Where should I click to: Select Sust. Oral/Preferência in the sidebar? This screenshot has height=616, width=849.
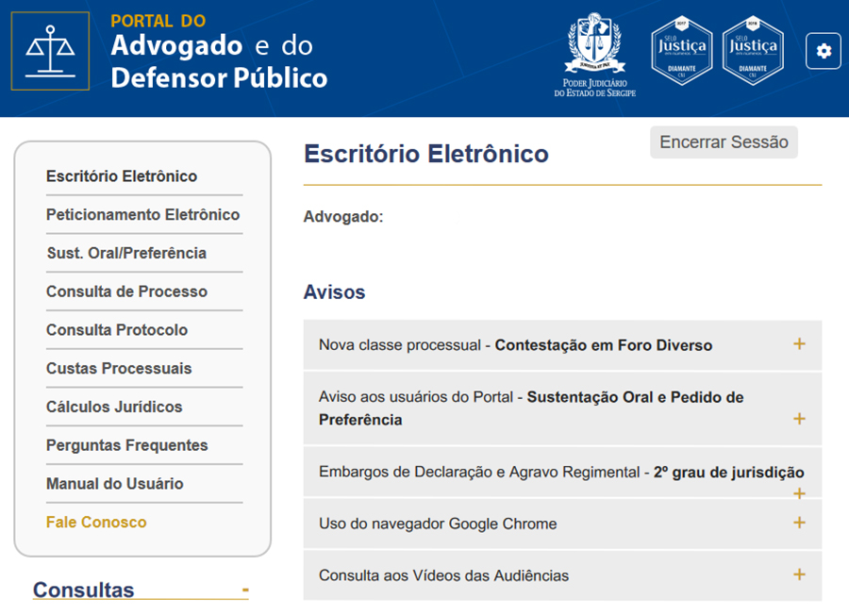coord(126,253)
